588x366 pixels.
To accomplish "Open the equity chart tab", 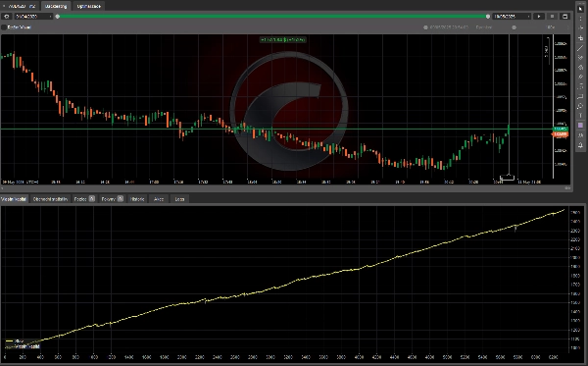I will click(15, 199).
